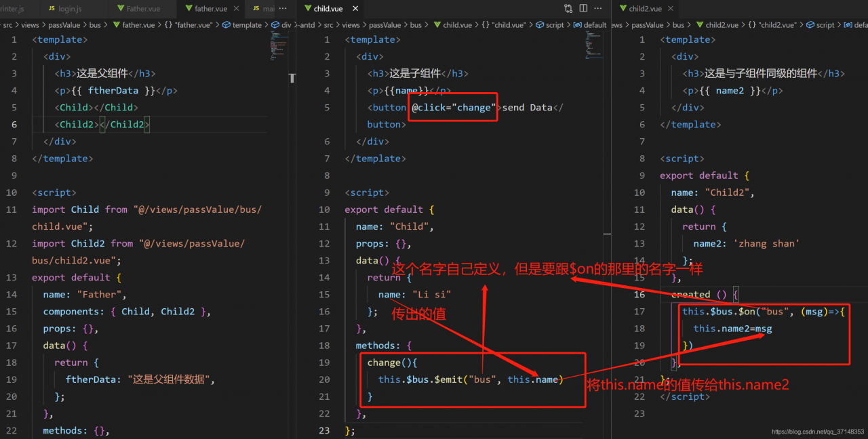Click the this.$bus.$emit("bus", this.name) line
This screenshot has height=439, width=868.
click(x=471, y=379)
